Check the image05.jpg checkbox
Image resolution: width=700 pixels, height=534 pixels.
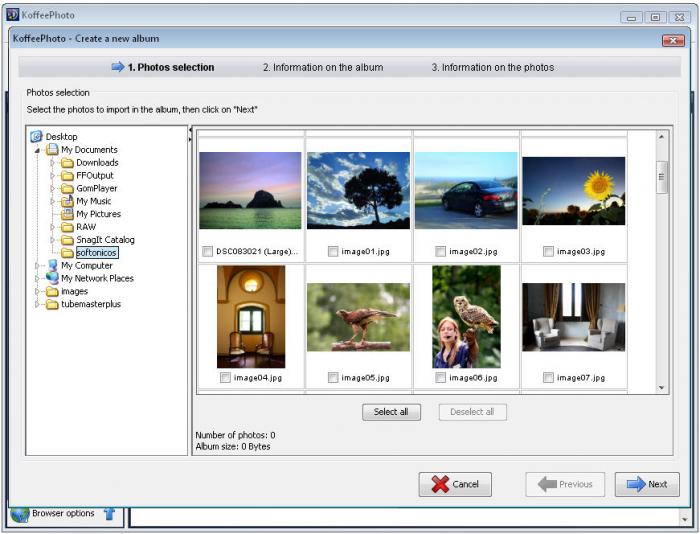(x=333, y=378)
